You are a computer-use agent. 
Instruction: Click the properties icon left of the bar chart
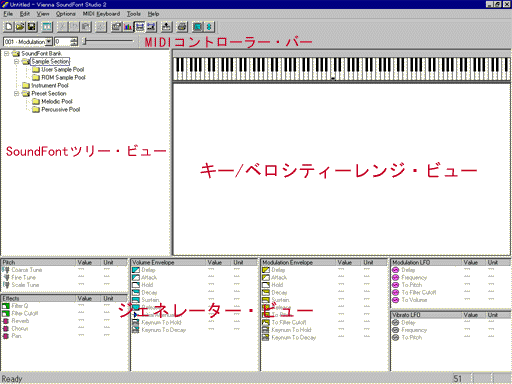pyautogui.click(x=116, y=27)
